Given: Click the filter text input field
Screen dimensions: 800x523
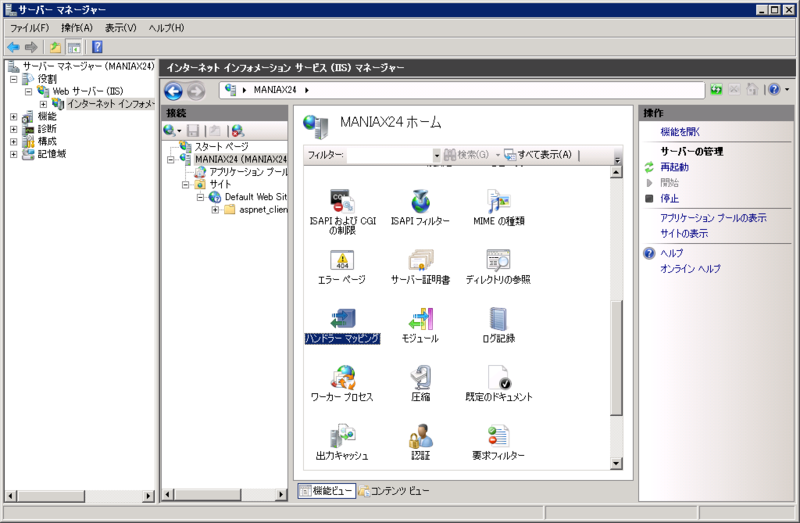Looking at the screenshot, I should 390,155.
